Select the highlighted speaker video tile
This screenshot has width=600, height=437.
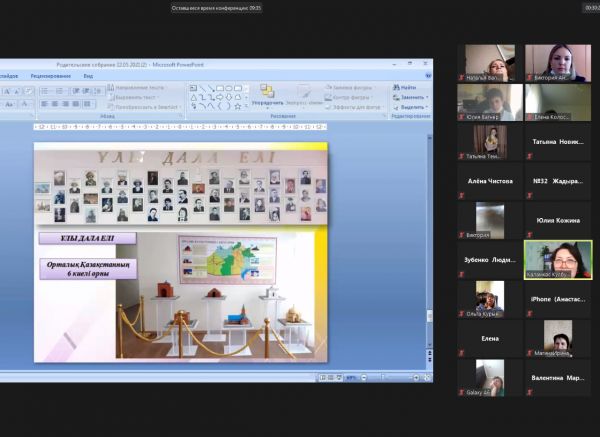(557, 260)
